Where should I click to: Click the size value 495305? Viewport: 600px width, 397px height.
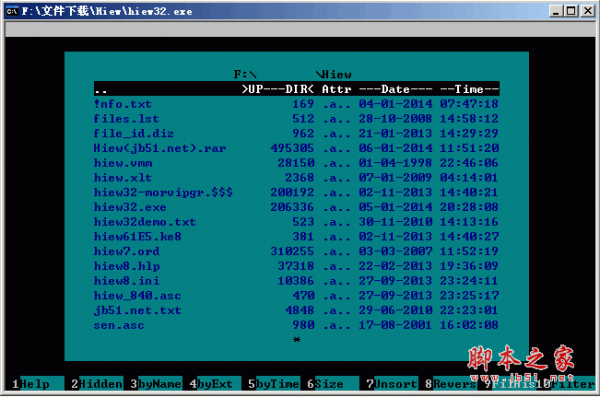tap(292, 148)
